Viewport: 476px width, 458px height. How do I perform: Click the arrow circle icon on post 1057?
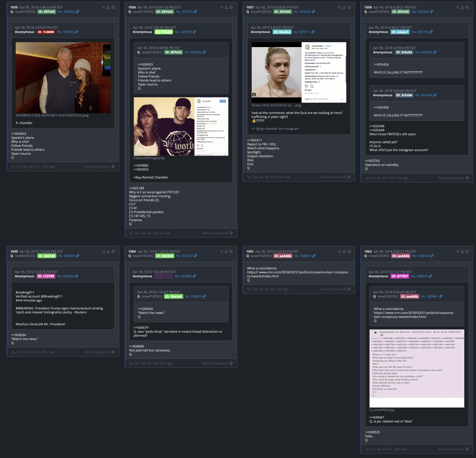point(349,7)
